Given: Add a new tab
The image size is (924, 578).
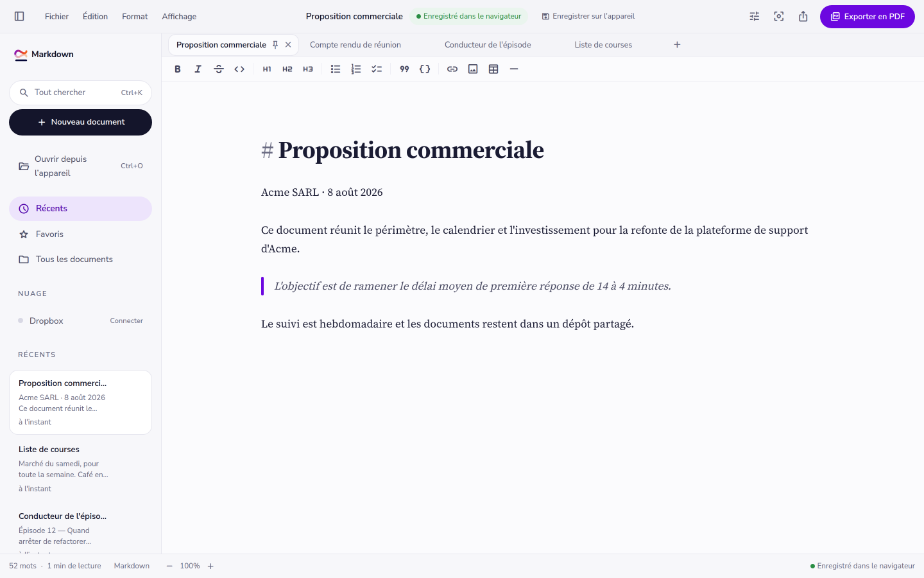Looking at the screenshot, I should [677, 45].
